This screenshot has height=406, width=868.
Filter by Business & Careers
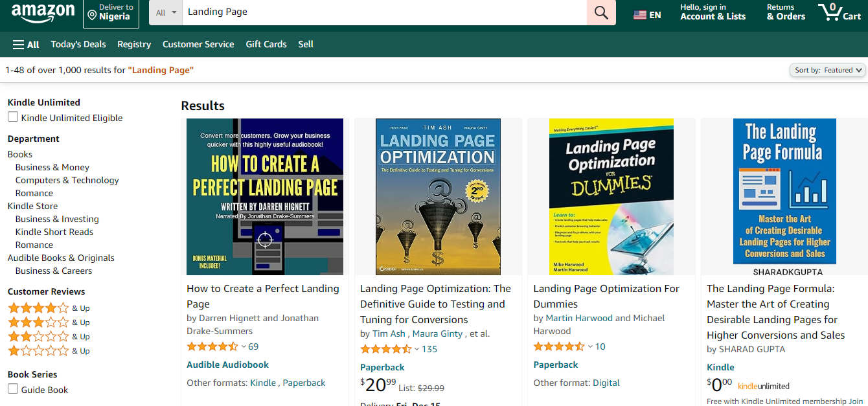[x=54, y=271]
